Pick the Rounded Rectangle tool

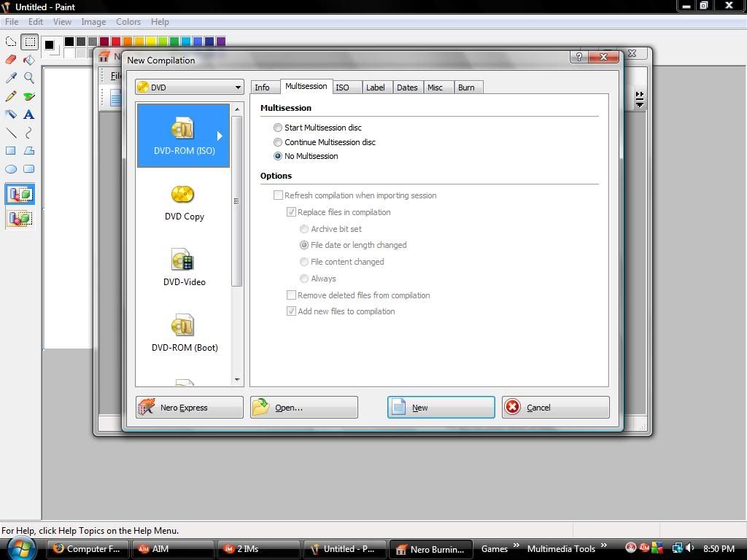29,169
